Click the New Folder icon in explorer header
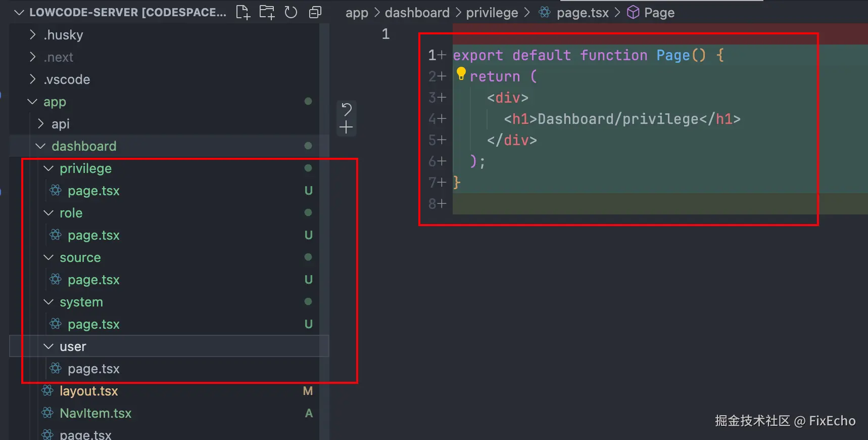The image size is (868, 440). (267, 12)
